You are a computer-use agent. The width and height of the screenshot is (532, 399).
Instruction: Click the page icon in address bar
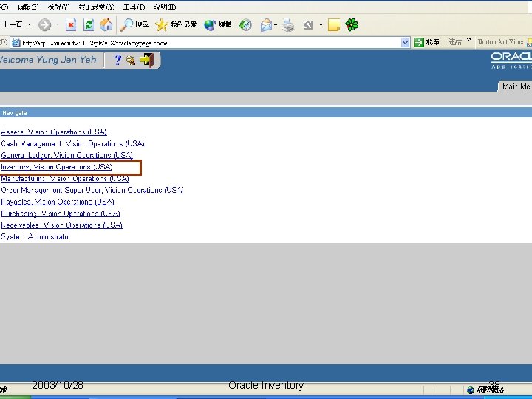point(16,43)
